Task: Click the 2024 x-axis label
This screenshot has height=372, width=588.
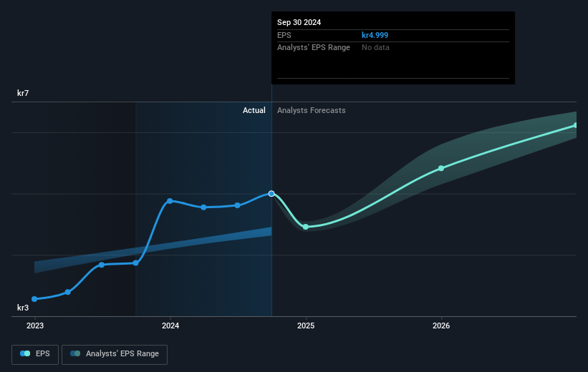Action: 170,325
